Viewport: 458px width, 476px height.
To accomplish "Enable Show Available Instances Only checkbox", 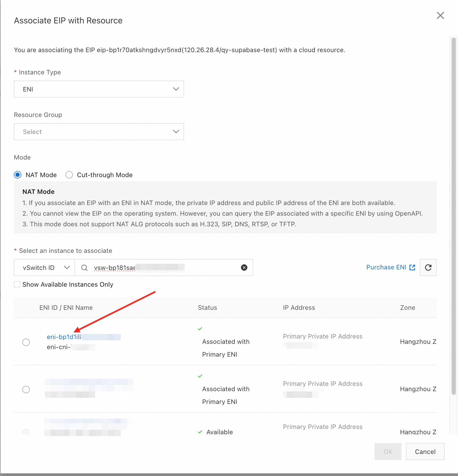I will [17, 284].
